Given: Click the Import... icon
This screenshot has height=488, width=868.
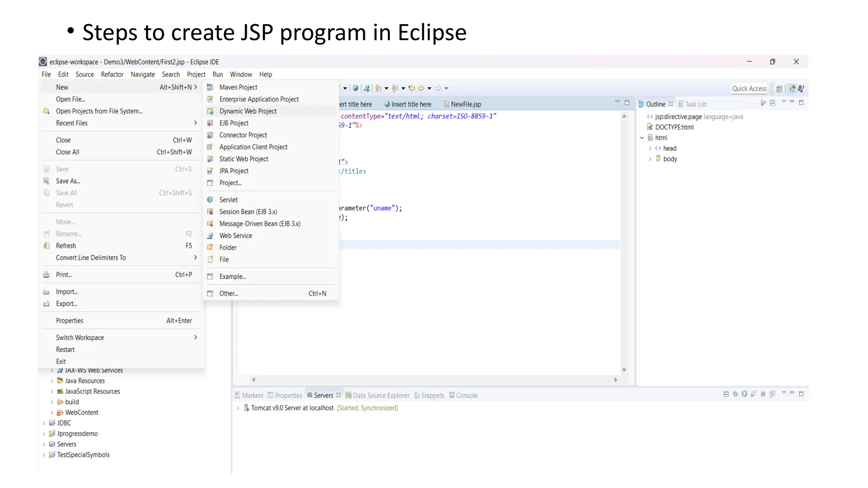Looking at the screenshot, I should 47,292.
